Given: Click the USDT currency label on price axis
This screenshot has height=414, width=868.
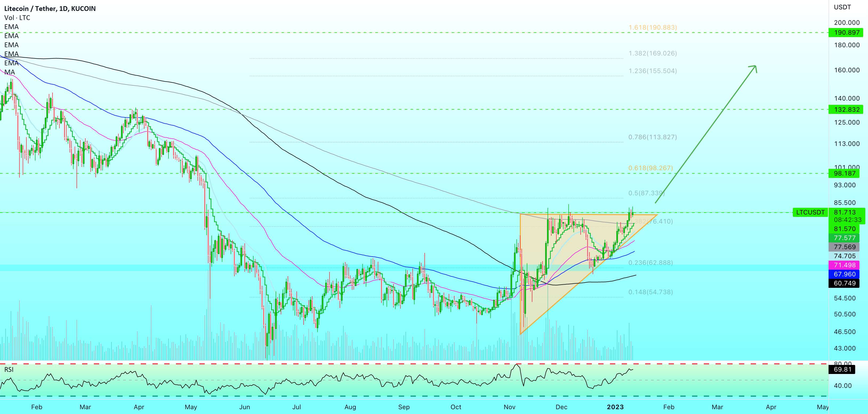Looking at the screenshot, I should pyautogui.click(x=842, y=7).
